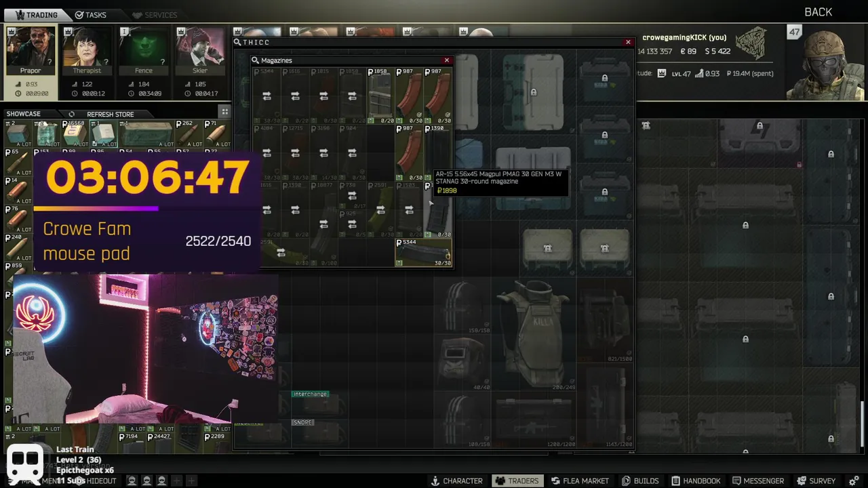Open the settings gear icon
The width and height of the screenshot is (868, 488).
853,481
